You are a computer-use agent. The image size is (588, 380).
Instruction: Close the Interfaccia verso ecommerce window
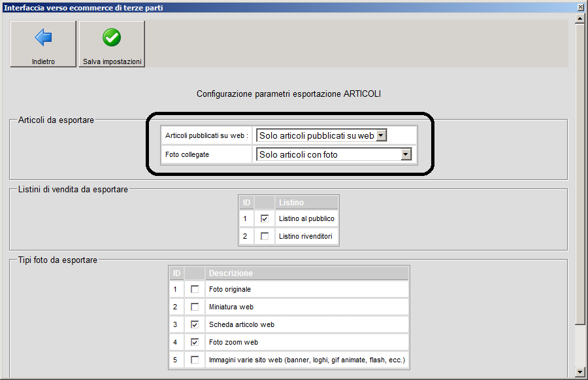click(580, 7)
